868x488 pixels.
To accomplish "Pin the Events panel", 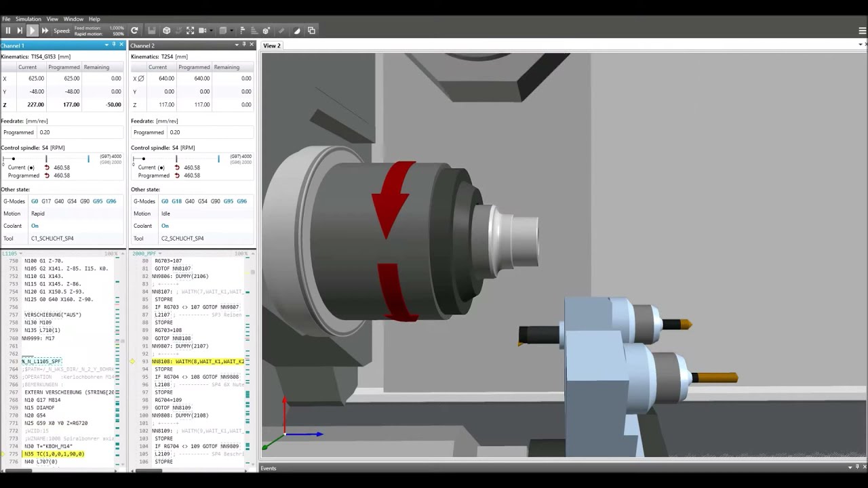I will [x=859, y=467].
